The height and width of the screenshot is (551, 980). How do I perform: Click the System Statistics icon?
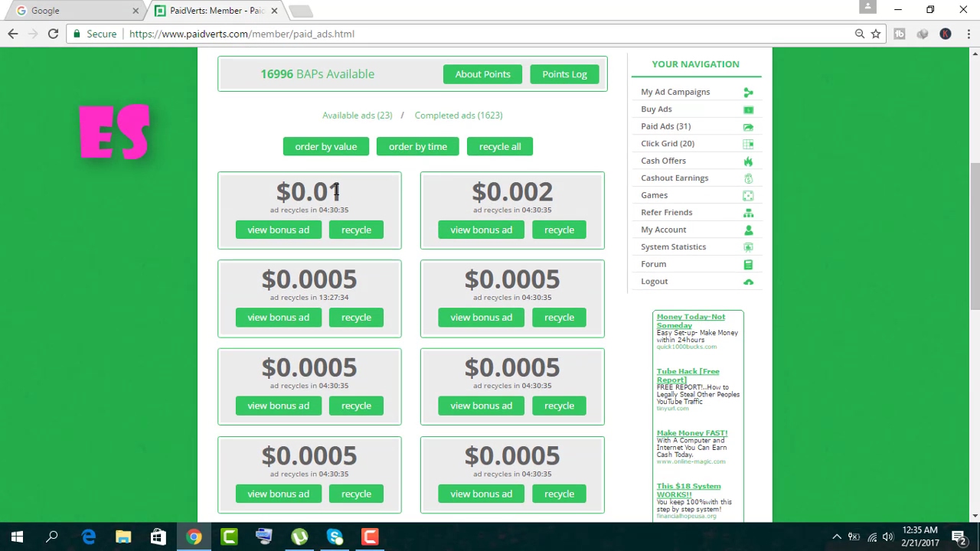[x=748, y=247]
